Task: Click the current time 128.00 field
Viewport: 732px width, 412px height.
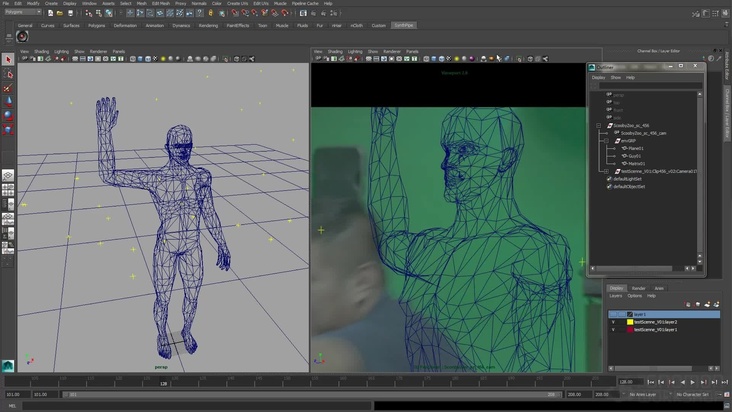Action: pos(630,382)
